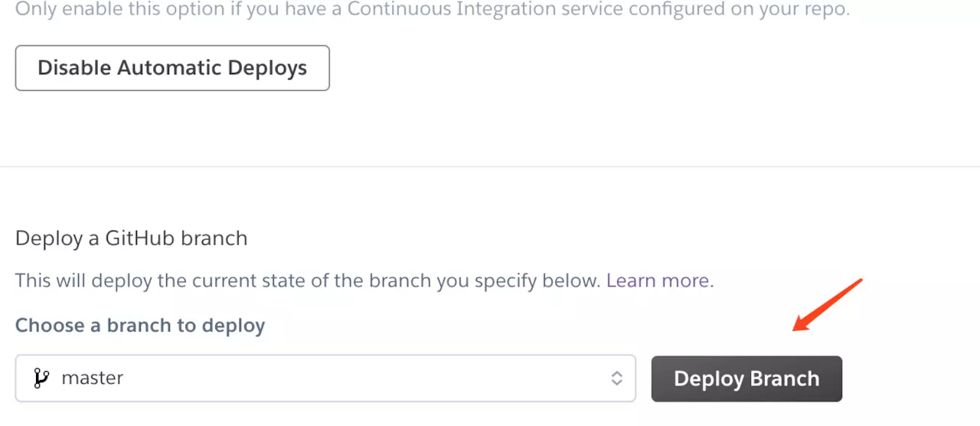The width and height of the screenshot is (980, 426).
Task: Click the up-down chevron in branch selector
Action: click(x=616, y=378)
